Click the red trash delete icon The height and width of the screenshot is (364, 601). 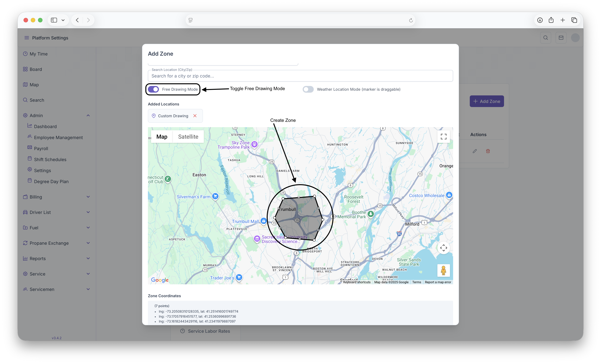click(488, 151)
